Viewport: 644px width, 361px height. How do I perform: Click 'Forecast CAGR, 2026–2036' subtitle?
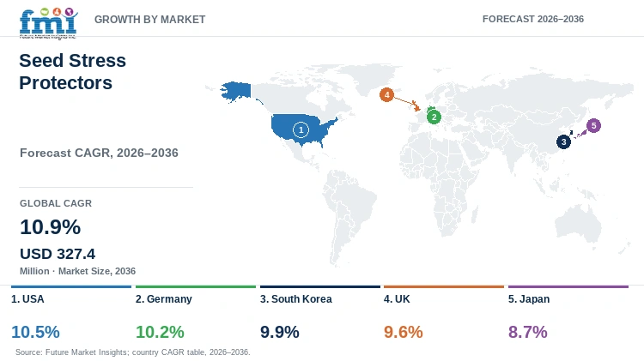tap(99, 153)
